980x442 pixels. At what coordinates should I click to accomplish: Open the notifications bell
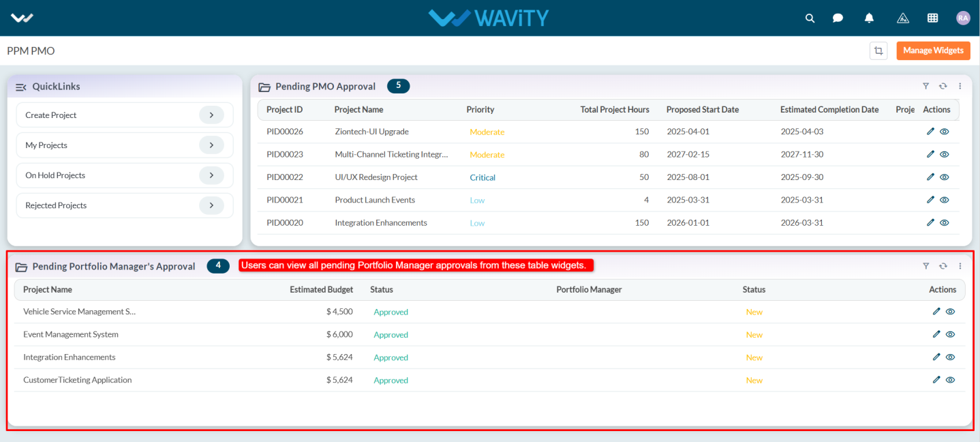click(869, 18)
